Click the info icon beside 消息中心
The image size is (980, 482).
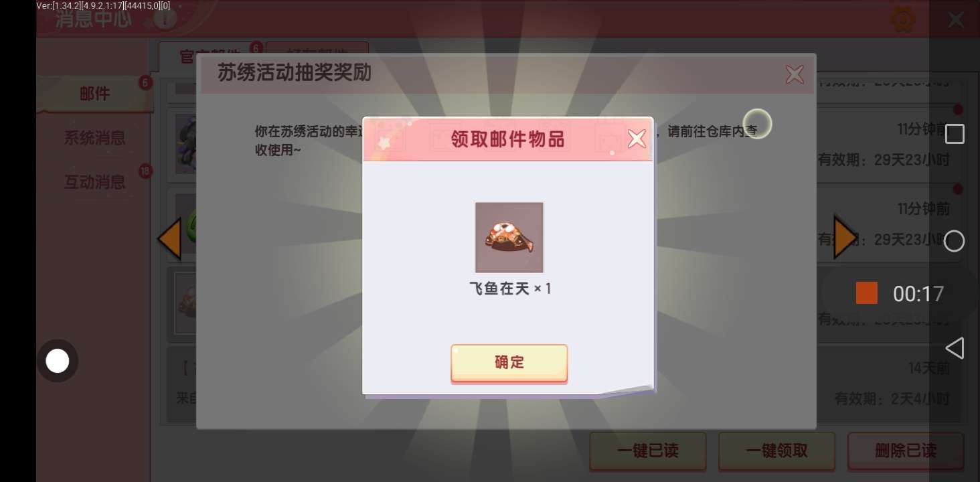tap(164, 19)
